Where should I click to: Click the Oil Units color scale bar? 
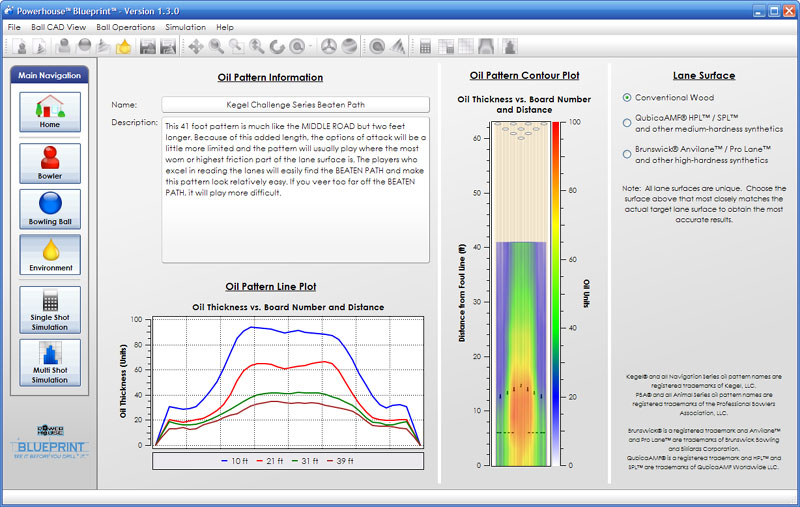pos(556,293)
